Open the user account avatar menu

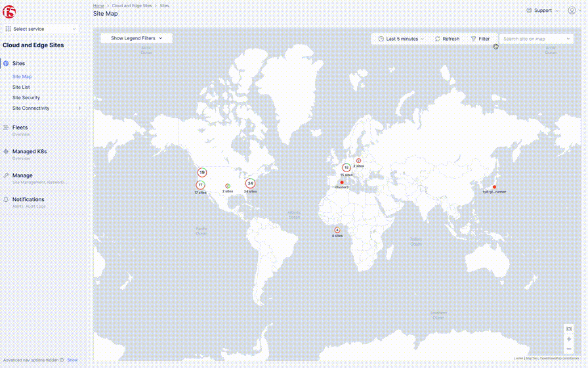(x=574, y=11)
